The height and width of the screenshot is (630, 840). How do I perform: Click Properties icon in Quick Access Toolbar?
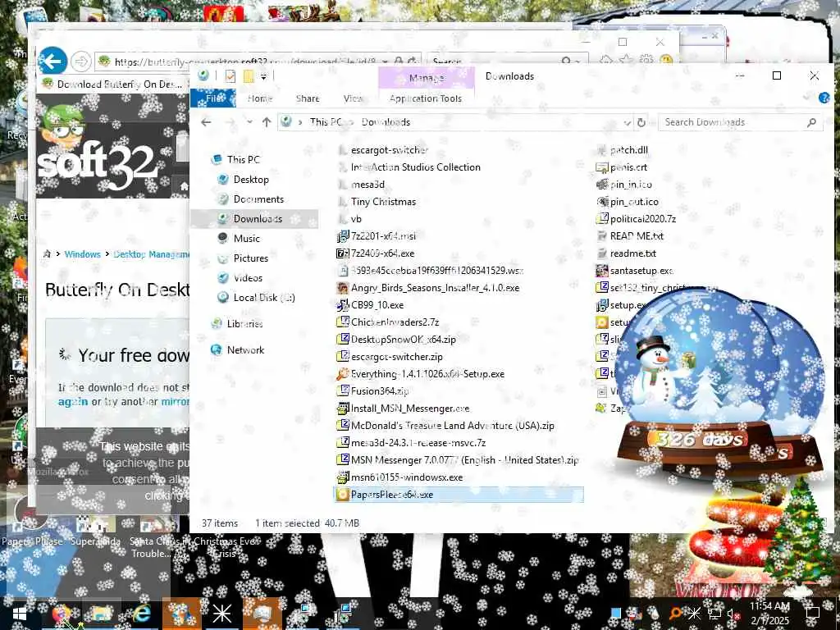231,76
